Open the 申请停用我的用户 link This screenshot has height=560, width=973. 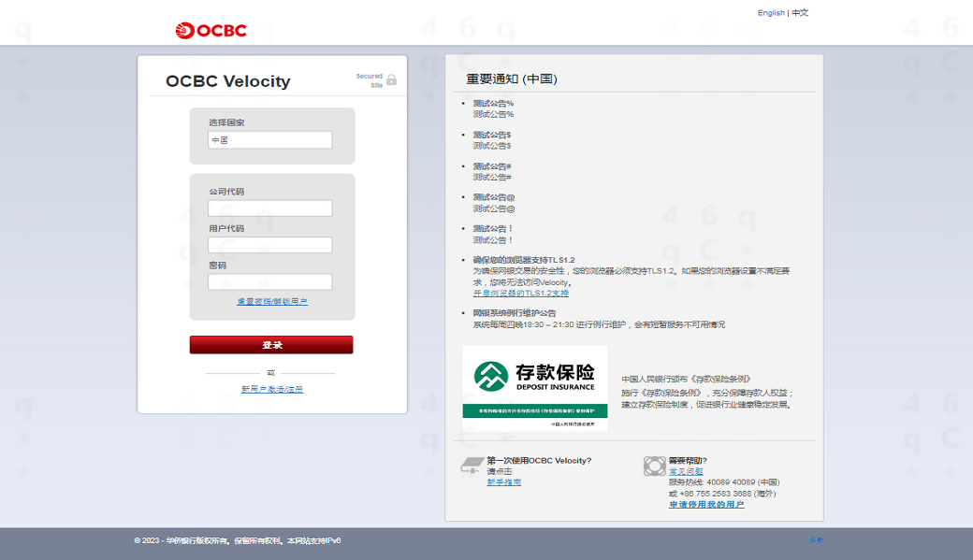(x=706, y=505)
